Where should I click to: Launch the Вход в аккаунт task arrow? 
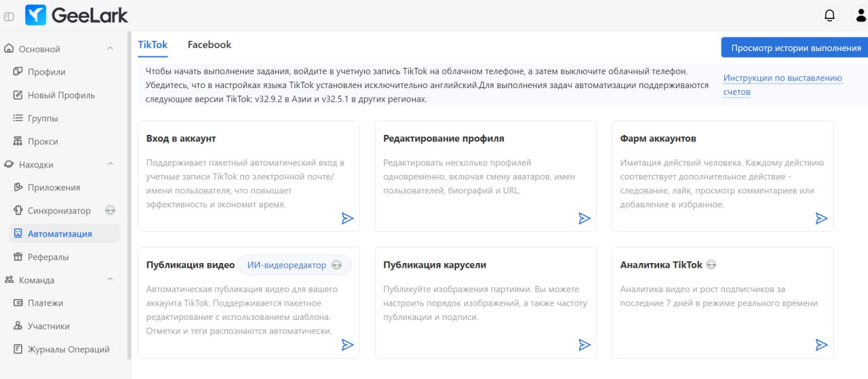point(347,218)
